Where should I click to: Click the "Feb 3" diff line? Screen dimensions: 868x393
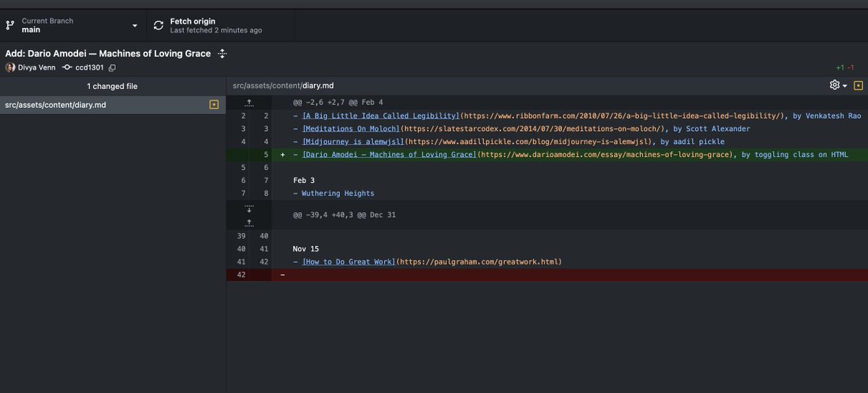click(304, 180)
